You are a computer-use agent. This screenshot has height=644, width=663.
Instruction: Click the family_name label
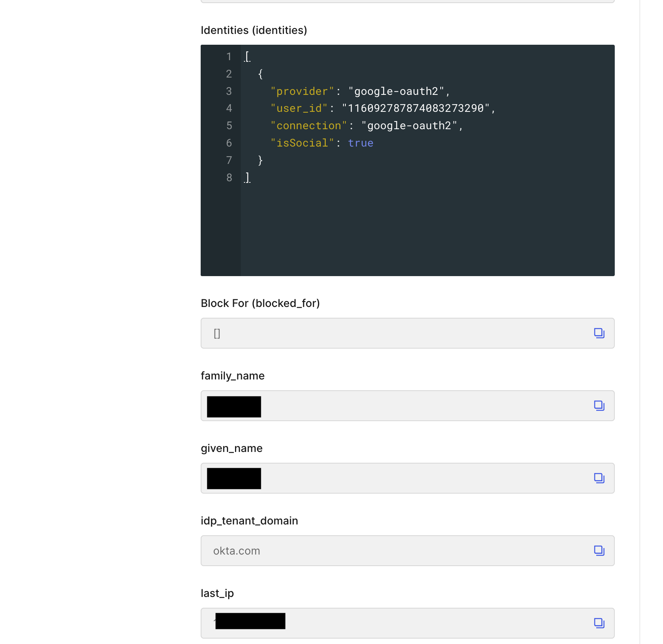coord(233,376)
